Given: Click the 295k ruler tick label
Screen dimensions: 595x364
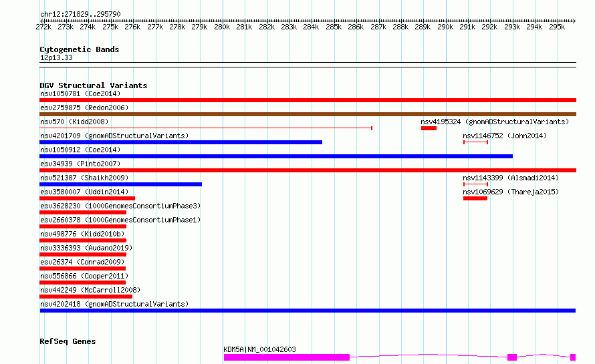Looking at the screenshot, I should (557, 27).
